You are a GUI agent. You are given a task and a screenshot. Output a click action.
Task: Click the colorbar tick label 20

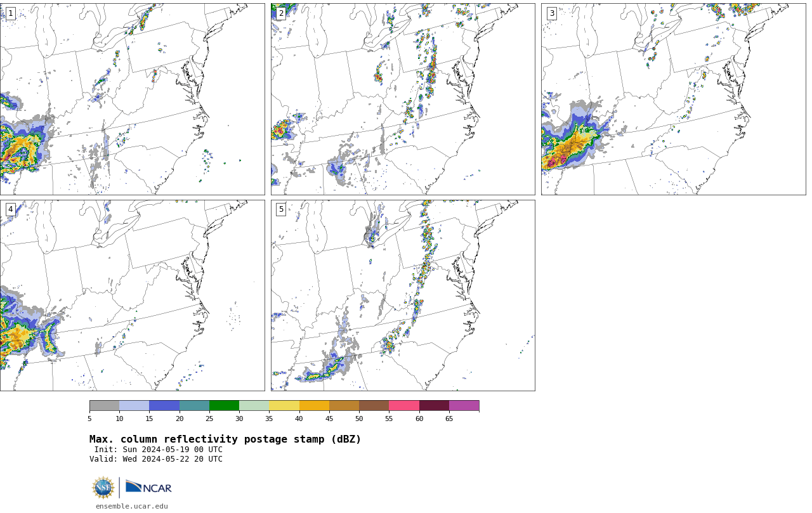pos(180,419)
